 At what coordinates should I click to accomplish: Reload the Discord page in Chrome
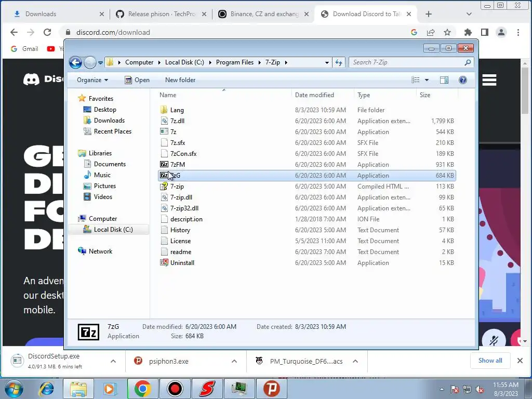click(x=47, y=32)
